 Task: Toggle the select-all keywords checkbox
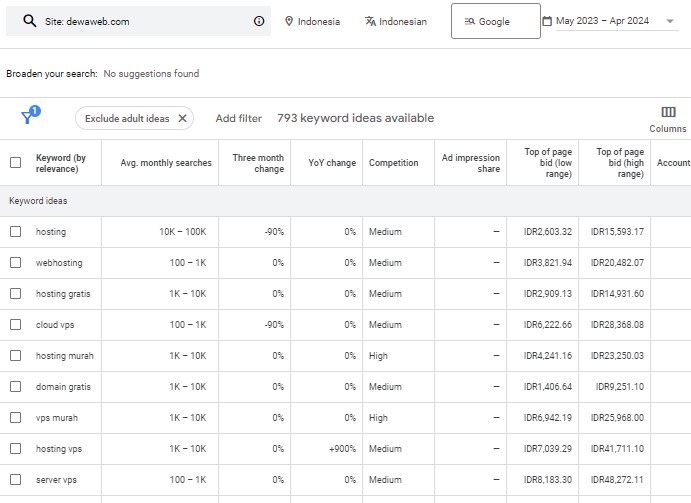[x=15, y=163]
